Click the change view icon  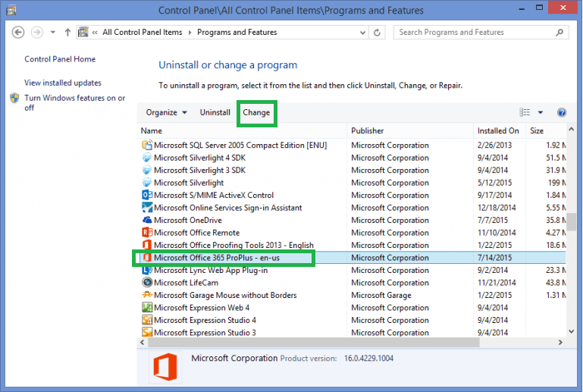pyautogui.click(x=525, y=112)
